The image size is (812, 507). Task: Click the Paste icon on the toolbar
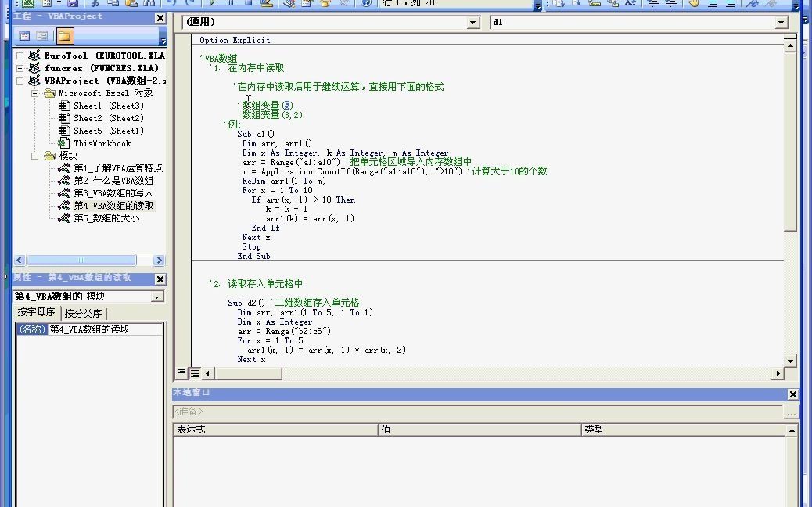(x=133, y=5)
